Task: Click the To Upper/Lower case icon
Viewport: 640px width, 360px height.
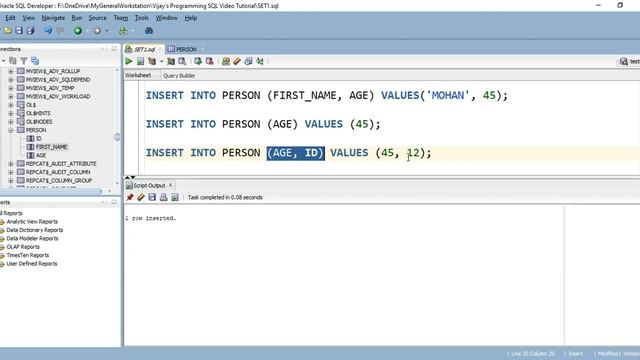Action: pyautogui.click(x=260, y=61)
